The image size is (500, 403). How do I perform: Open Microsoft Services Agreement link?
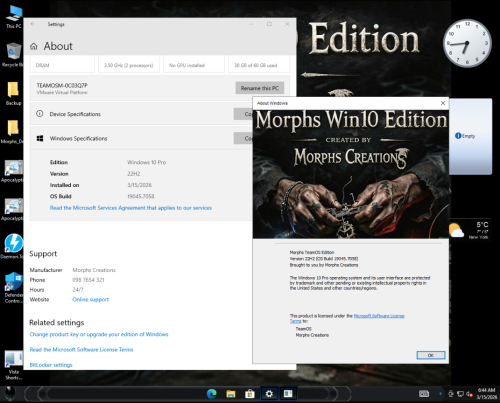tap(131, 208)
